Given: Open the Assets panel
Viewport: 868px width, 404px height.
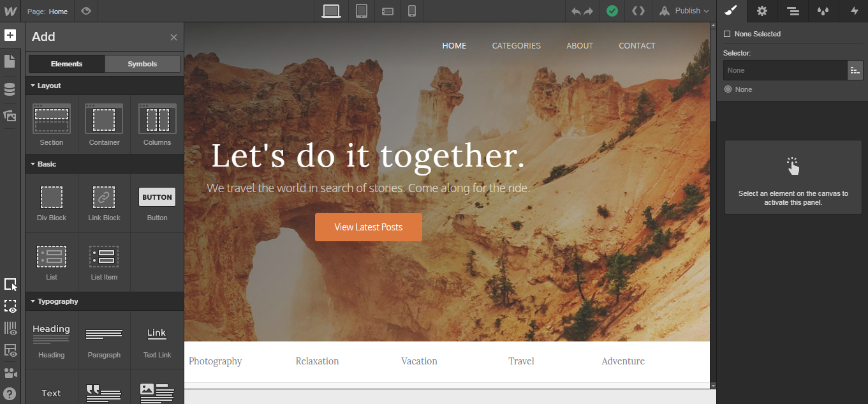Looking at the screenshot, I should pyautogui.click(x=10, y=116).
